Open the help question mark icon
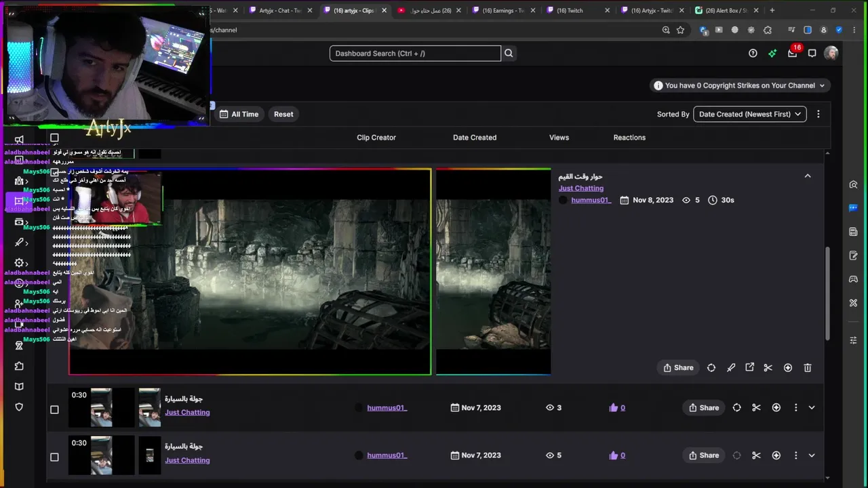This screenshot has height=488, width=868. point(753,54)
